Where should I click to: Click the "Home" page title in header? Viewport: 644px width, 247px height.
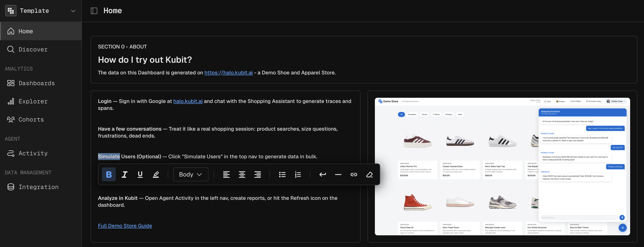pyautogui.click(x=113, y=11)
